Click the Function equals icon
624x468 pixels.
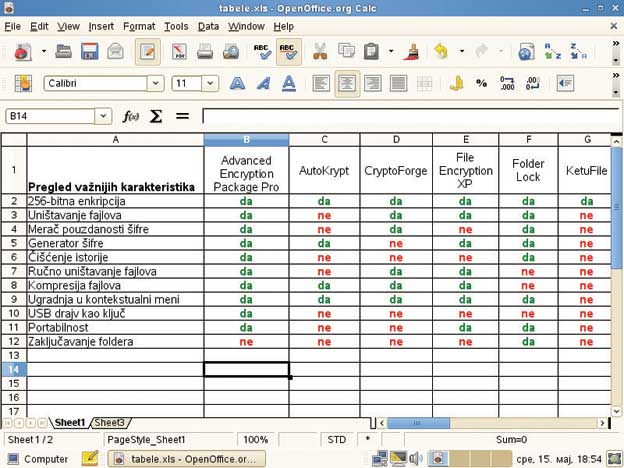tap(182, 116)
